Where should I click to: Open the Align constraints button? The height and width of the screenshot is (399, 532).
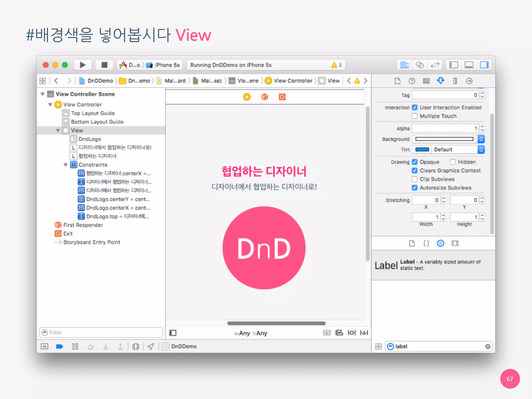click(339, 333)
